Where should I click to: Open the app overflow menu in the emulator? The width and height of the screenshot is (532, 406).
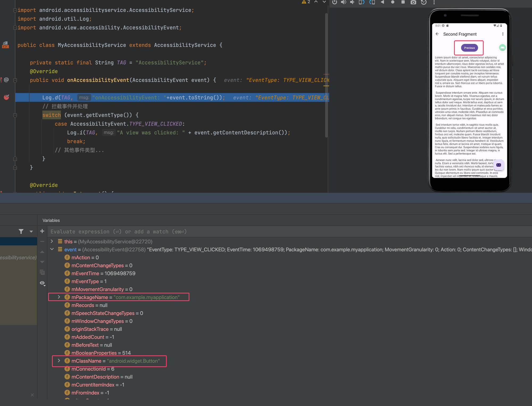[x=502, y=34]
